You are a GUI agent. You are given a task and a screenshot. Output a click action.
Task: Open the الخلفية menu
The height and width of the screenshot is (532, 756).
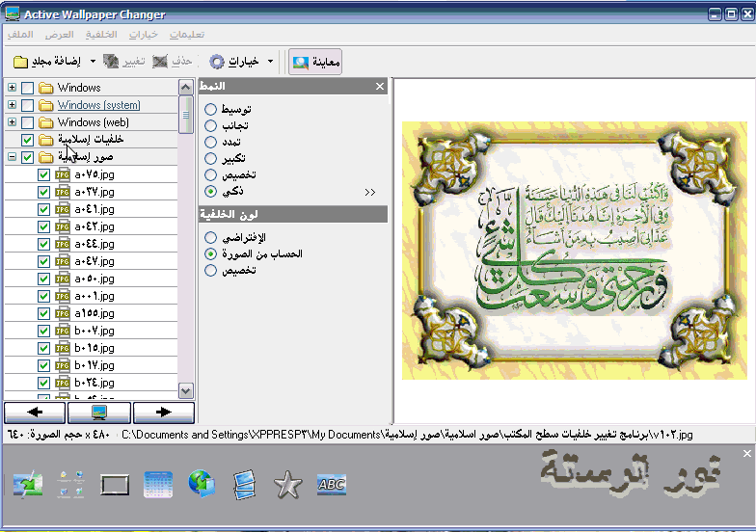tap(101, 35)
